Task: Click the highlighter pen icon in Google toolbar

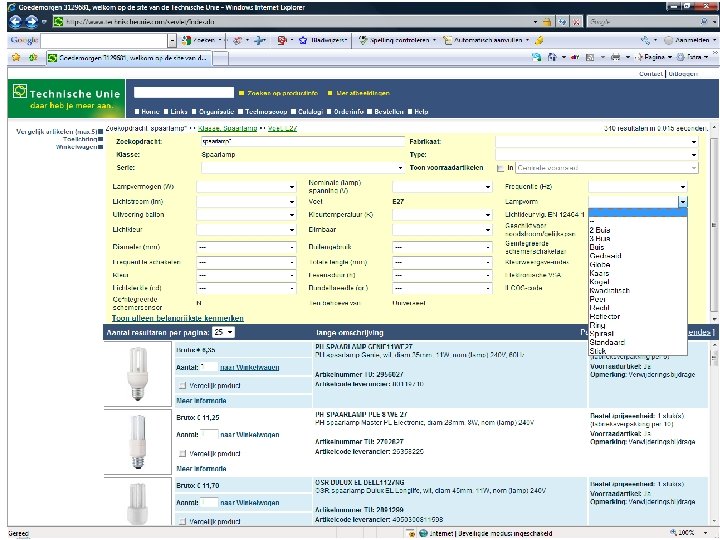Action: click(x=539, y=40)
